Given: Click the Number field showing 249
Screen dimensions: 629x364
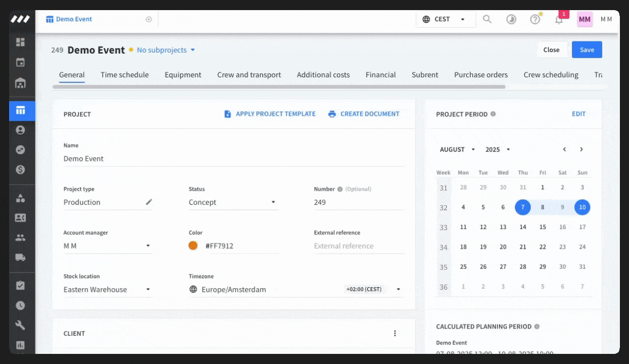Looking at the screenshot, I should point(358,202).
